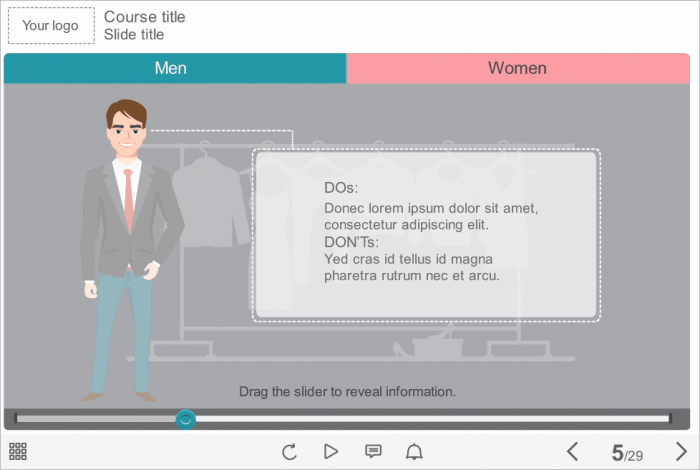Switch to the Women tab
The height and width of the screenshot is (470, 700).
pos(517,68)
